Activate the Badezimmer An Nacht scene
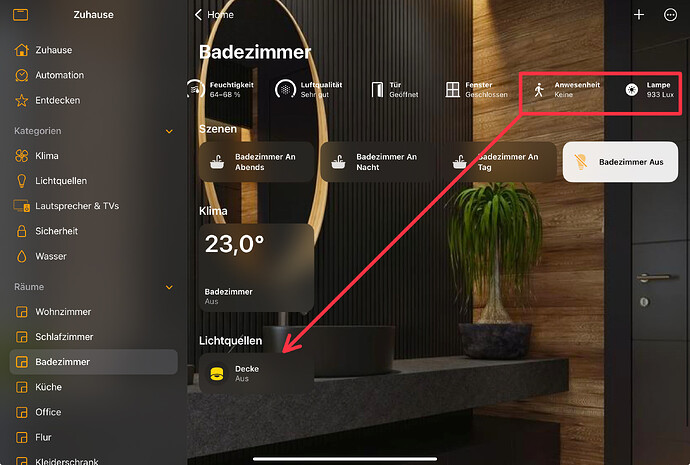The image size is (690, 465). click(x=378, y=162)
